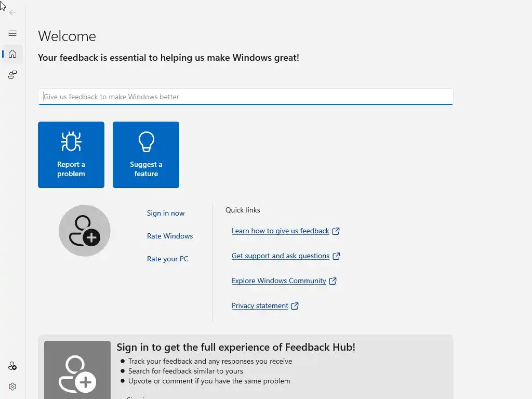
Task: Open the Rate your PC link
Action: pos(167,259)
